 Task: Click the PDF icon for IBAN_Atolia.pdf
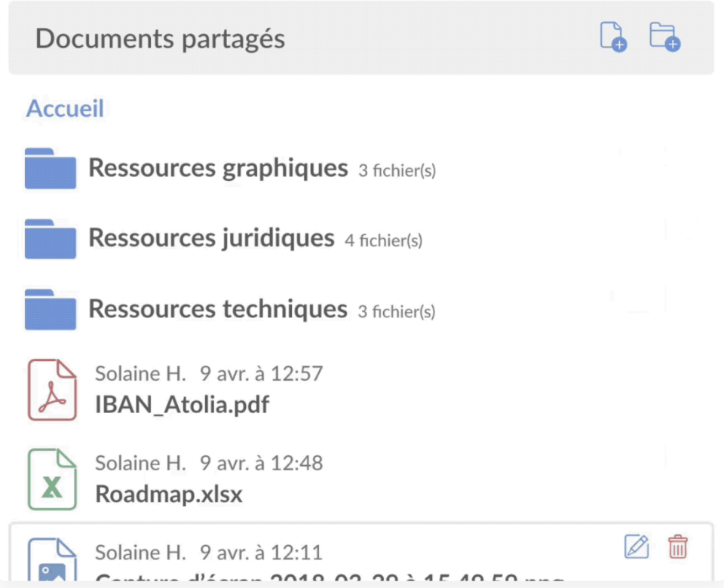pos(52,390)
